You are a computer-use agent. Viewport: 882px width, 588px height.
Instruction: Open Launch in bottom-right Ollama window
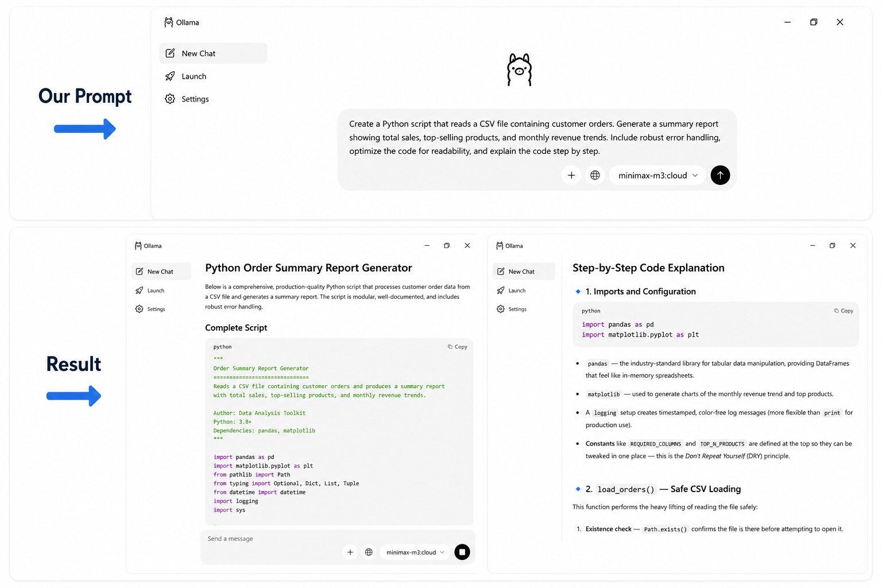517,291
